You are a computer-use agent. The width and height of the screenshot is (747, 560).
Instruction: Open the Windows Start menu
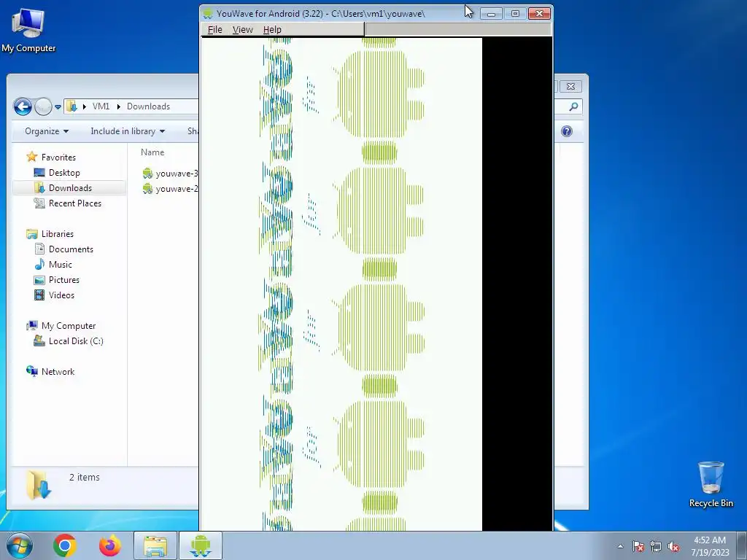(x=20, y=545)
